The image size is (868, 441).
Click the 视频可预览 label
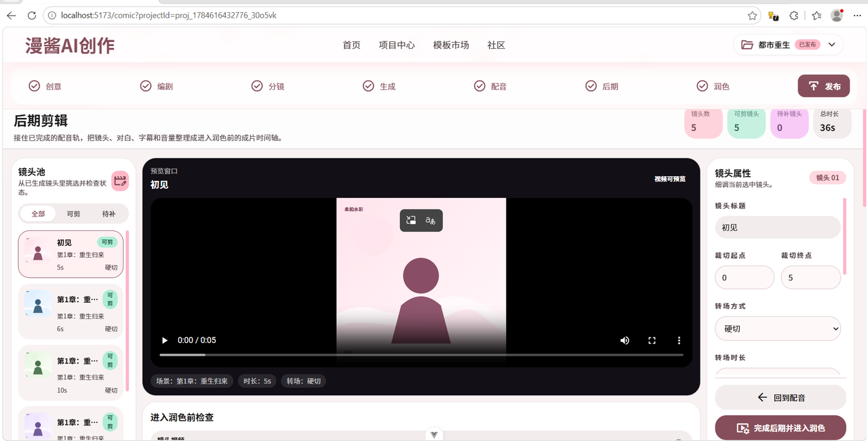(669, 179)
